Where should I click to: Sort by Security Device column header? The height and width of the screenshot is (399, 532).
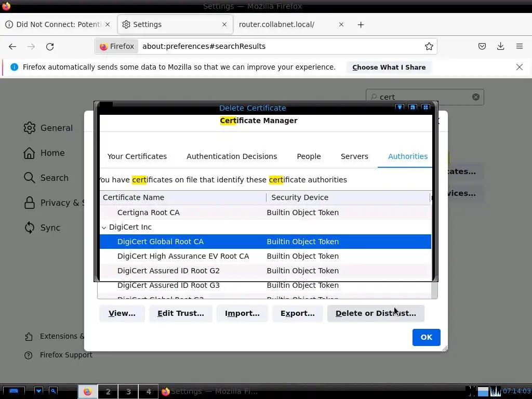(x=348, y=197)
